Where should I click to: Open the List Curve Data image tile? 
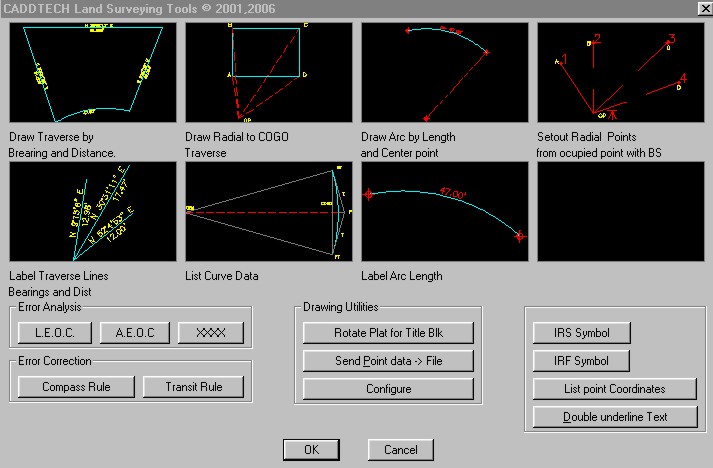coord(268,212)
